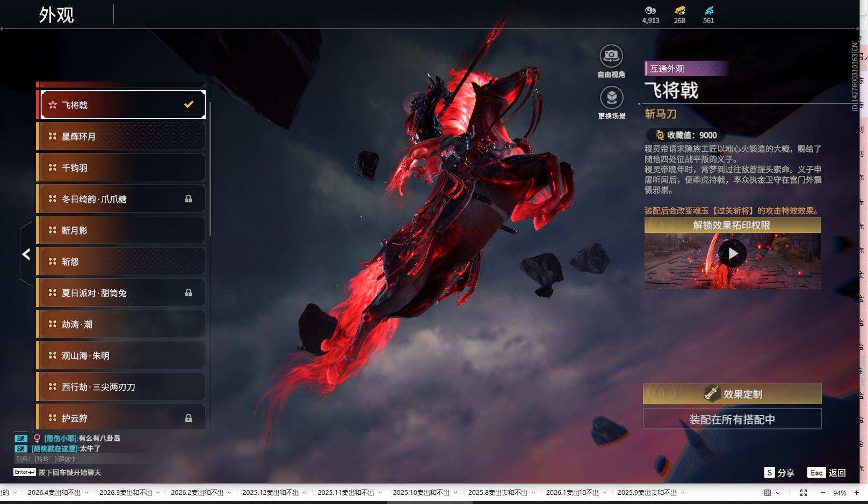Switch to sheet tab 2026.2卖出和不出

point(197,493)
